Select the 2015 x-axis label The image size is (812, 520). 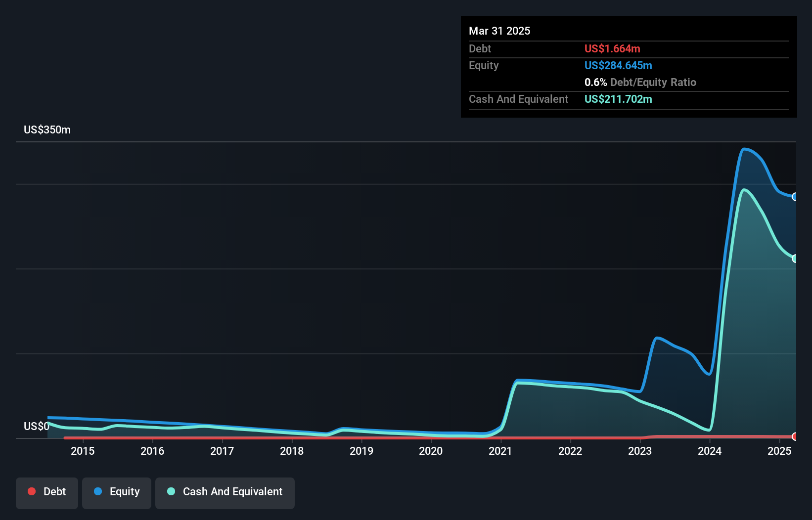pyautogui.click(x=83, y=451)
